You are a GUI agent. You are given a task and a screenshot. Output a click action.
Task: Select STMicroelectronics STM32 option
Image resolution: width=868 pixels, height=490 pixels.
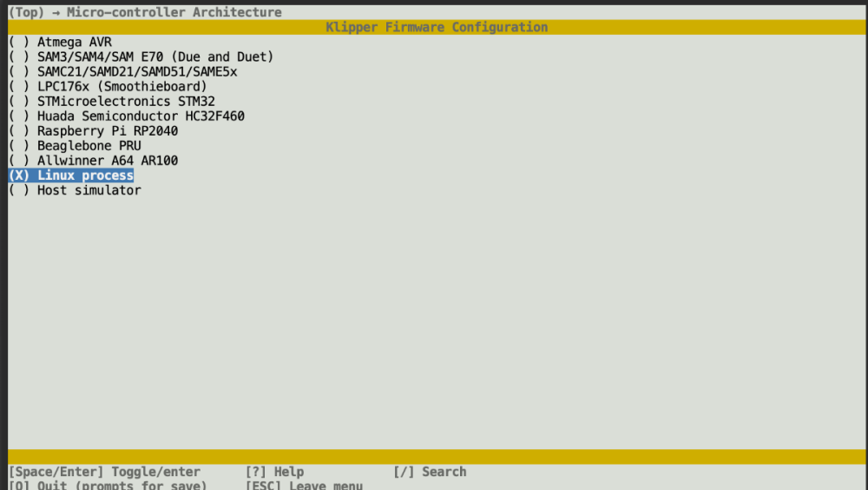[x=112, y=102]
